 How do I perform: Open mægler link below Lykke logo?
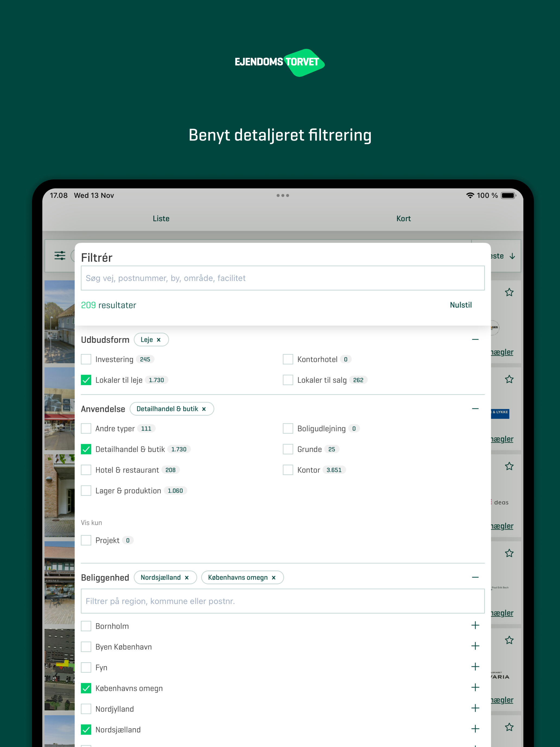(502, 439)
